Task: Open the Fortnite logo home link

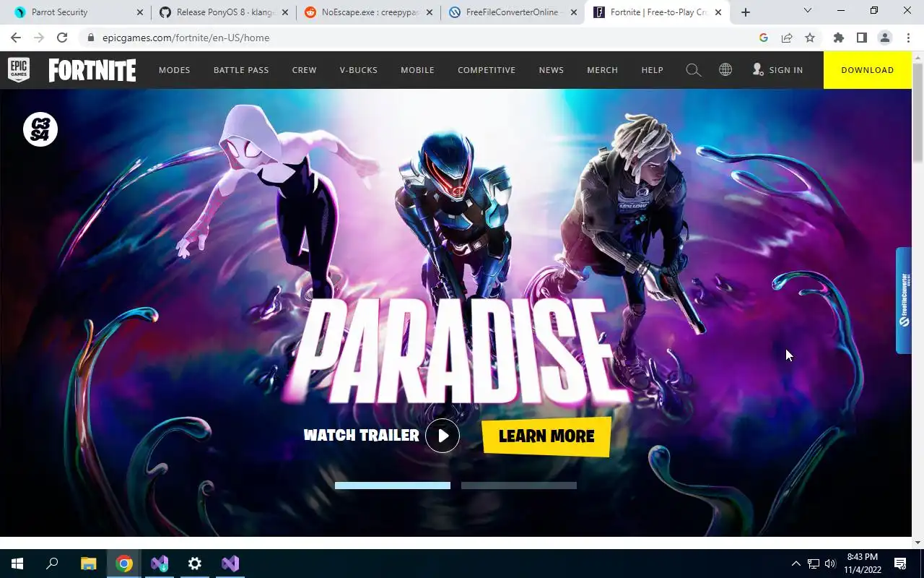Action: pos(92,70)
